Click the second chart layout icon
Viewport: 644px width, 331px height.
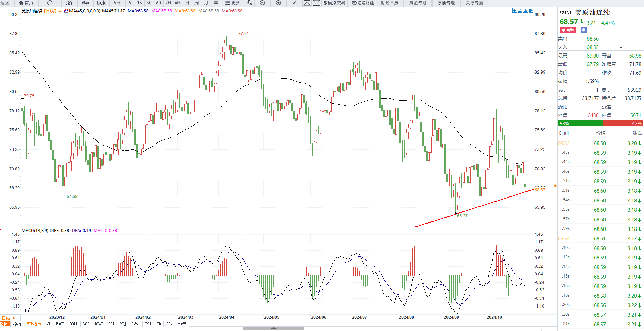520,10
